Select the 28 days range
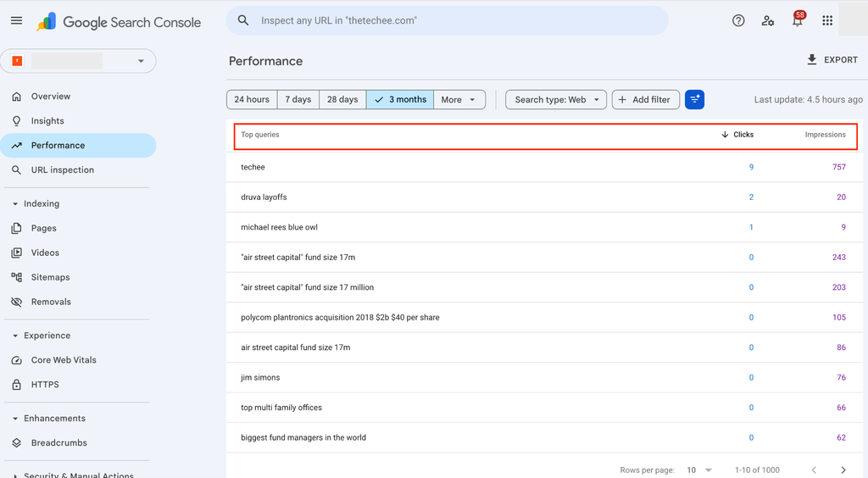The height and width of the screenshot is (478, 868). click(x=342, y=100)
